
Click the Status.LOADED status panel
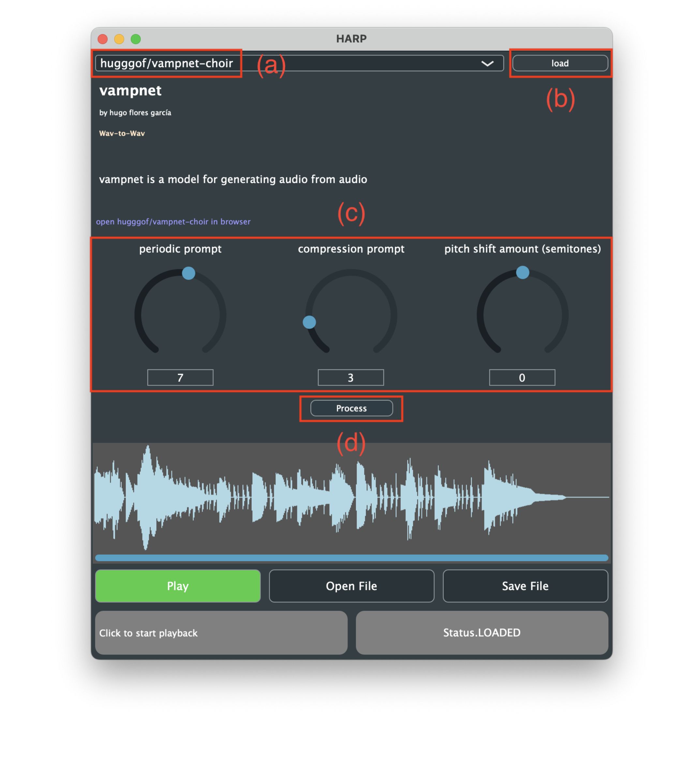(x=482, y=633)
